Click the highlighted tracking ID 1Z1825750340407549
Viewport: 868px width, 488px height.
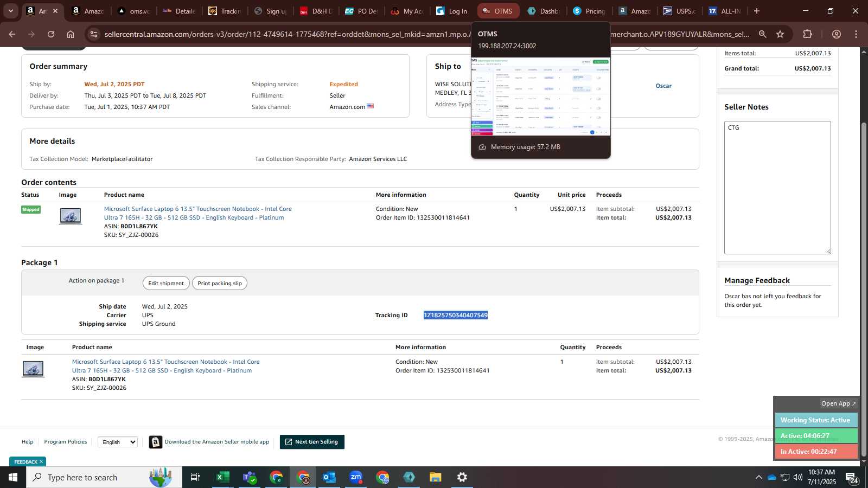[456, 315]
